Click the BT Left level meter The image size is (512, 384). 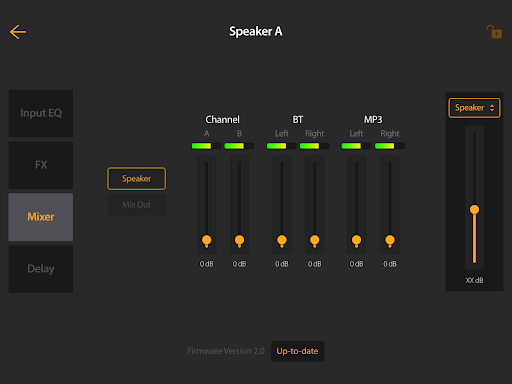(281, 146)
